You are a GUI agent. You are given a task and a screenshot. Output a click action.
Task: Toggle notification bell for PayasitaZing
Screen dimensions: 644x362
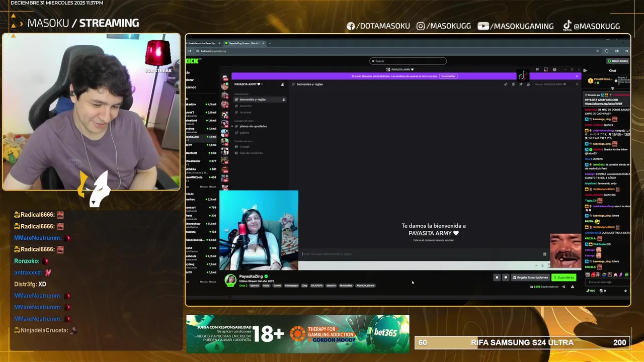[x=497, y=278]
